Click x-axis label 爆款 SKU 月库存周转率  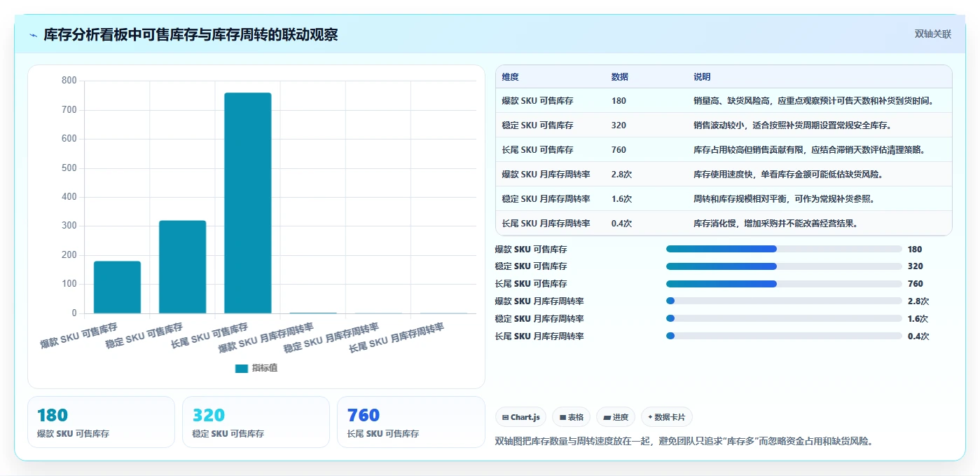[x=266, y=337]
